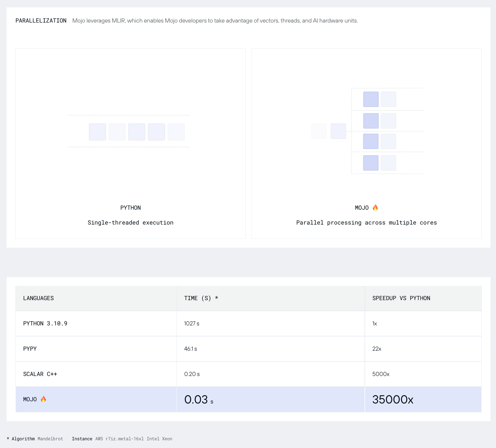Click the PYTHON card title

pos(131,208)
